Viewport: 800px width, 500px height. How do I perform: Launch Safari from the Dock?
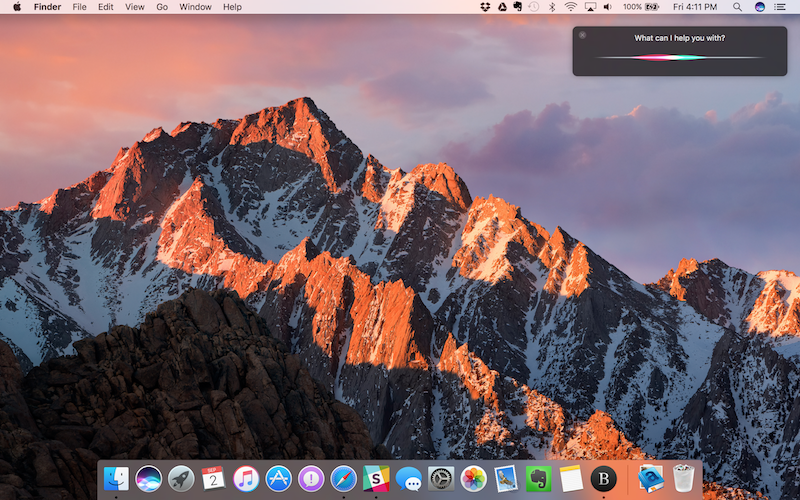[344, 478]
